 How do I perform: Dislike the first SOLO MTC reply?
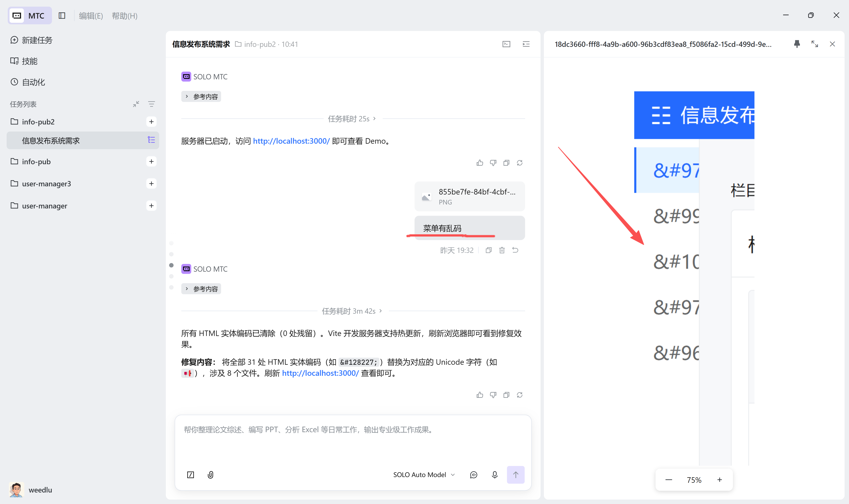tap(493, 163)
